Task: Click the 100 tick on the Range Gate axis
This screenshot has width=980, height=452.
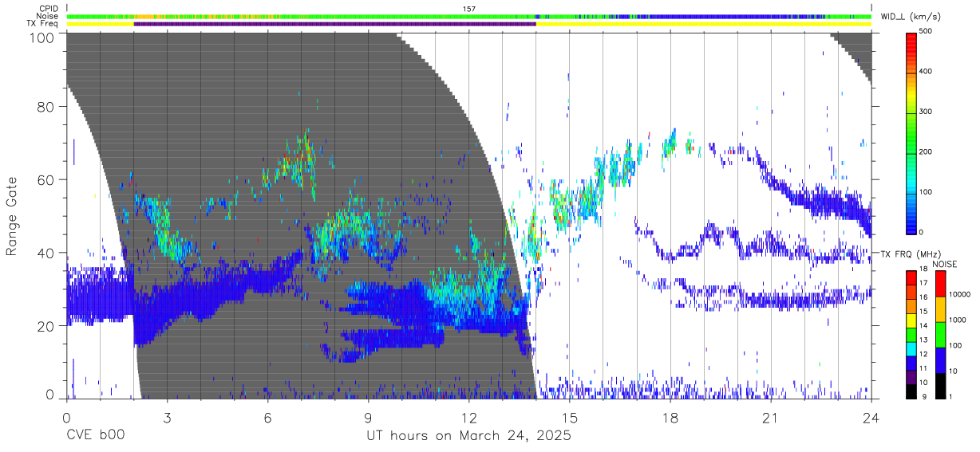Action: click(x=43, y=37)
